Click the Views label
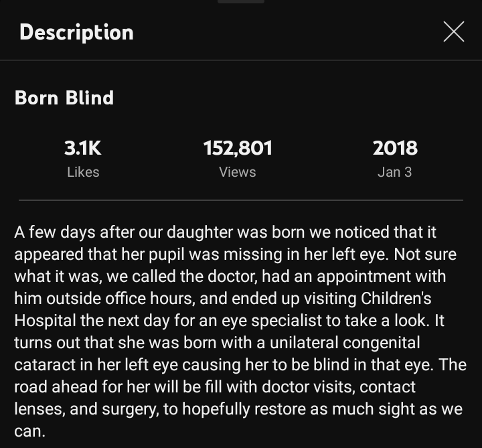This screenshot has width=482, height=448. [x=238, y=172]
